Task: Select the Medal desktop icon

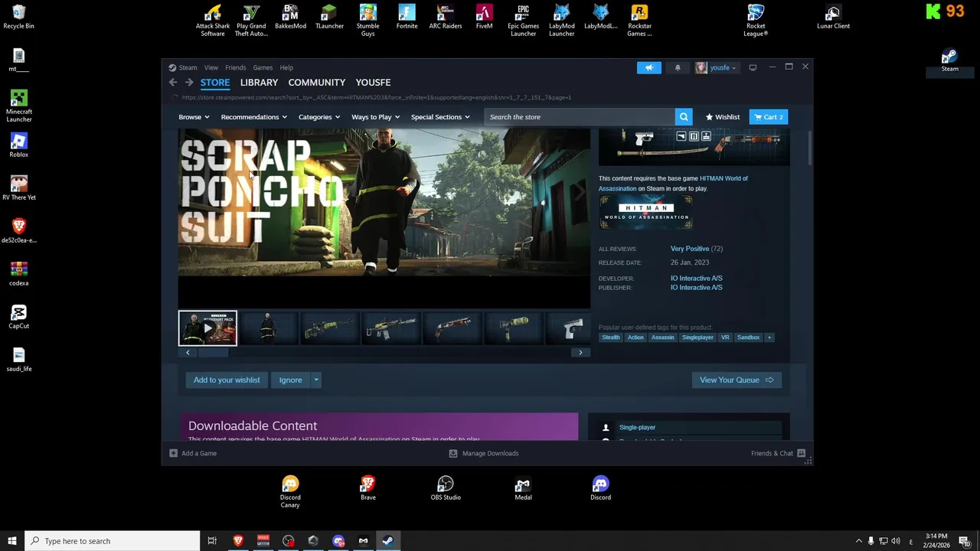Action: [x=523, y=488]
